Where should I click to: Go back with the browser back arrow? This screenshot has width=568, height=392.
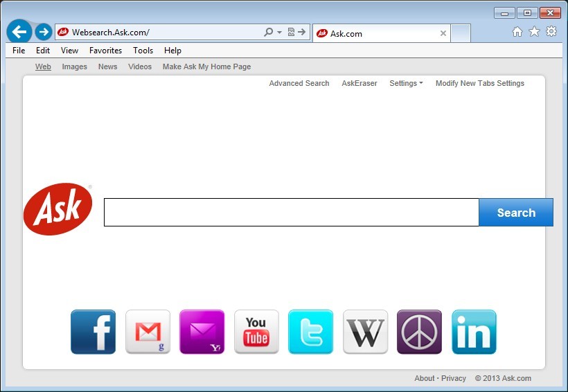(x=19, y=32)
